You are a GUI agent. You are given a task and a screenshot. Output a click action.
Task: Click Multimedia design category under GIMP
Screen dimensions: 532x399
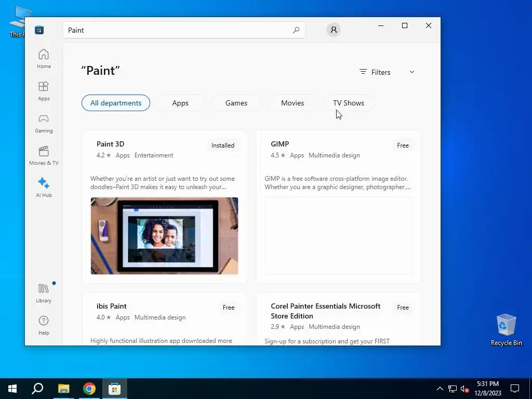[x=334, y=155]
